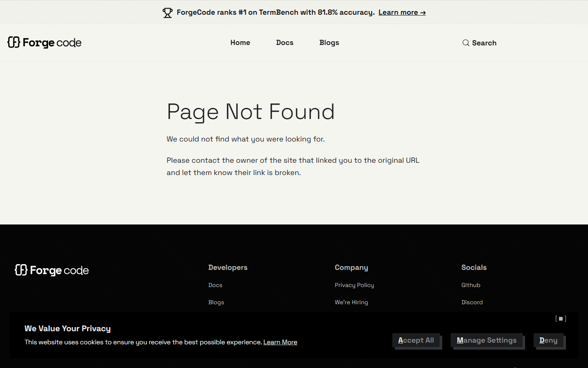Screen dimensions: 588x368
Task: Open the Github link under Socials
Action: (x=470, y=285)
